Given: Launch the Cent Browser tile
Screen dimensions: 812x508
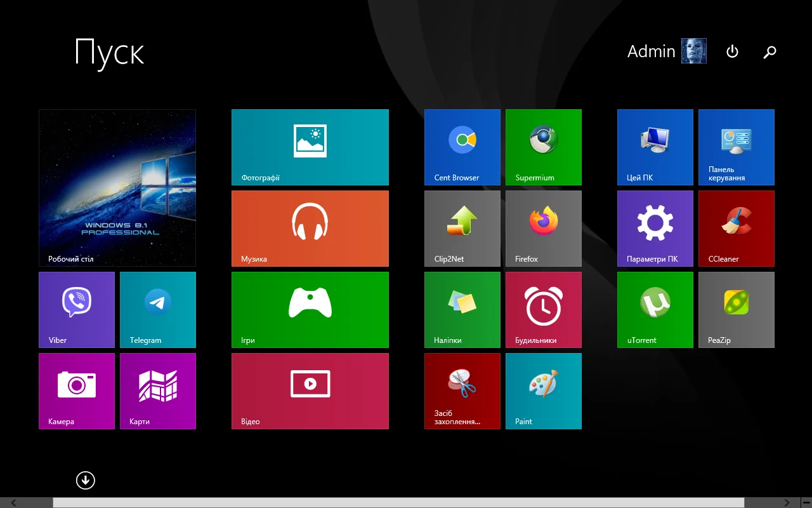Looking at the screenshot, I should click(462, 147).
